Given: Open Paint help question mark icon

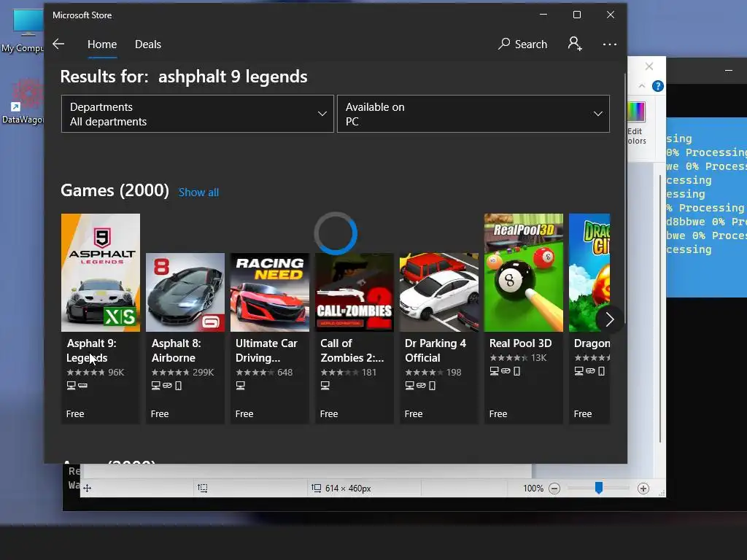Looking at the screenshot, I should tap(658, 86).
